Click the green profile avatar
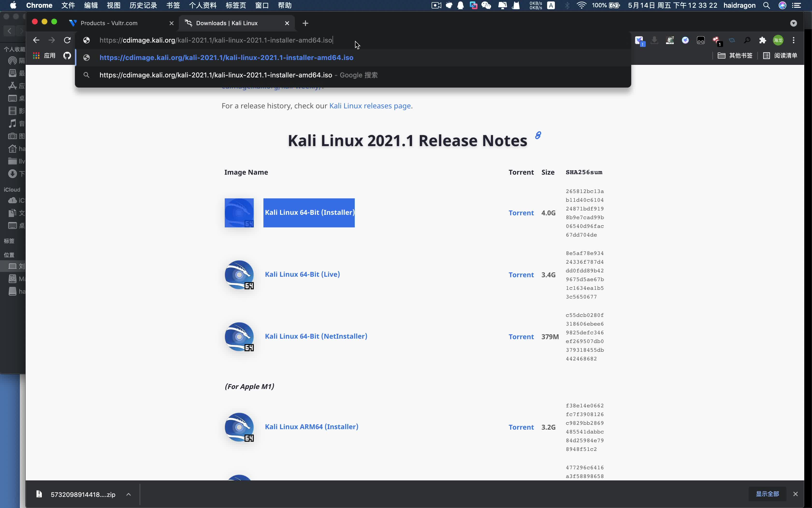Screen dimensions: 812x508 click(x=778, y=40)
